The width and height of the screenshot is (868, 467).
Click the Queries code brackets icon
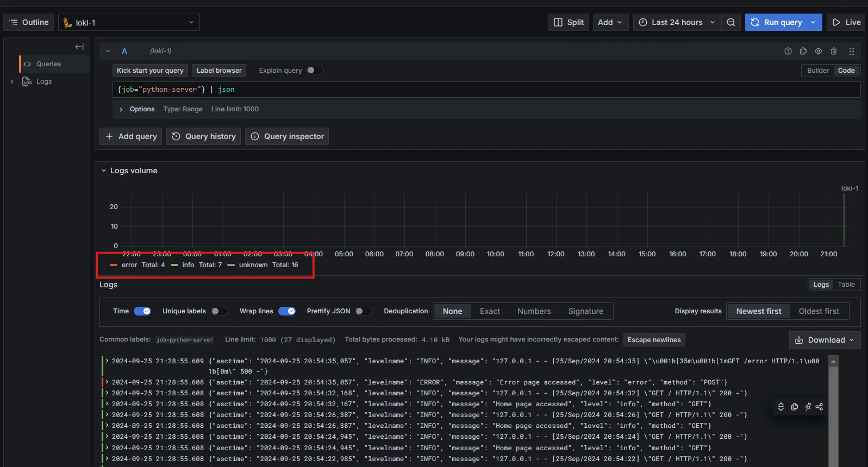coord(27,64)
